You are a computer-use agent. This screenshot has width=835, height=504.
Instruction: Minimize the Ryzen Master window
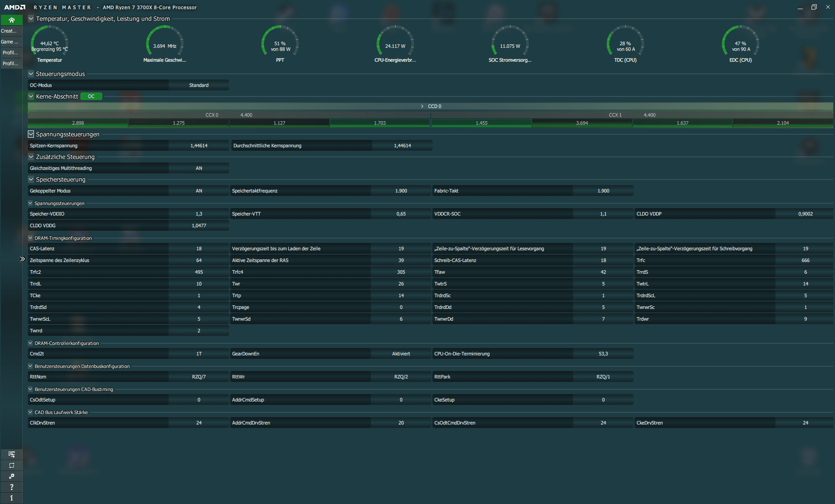pos(800,7)
